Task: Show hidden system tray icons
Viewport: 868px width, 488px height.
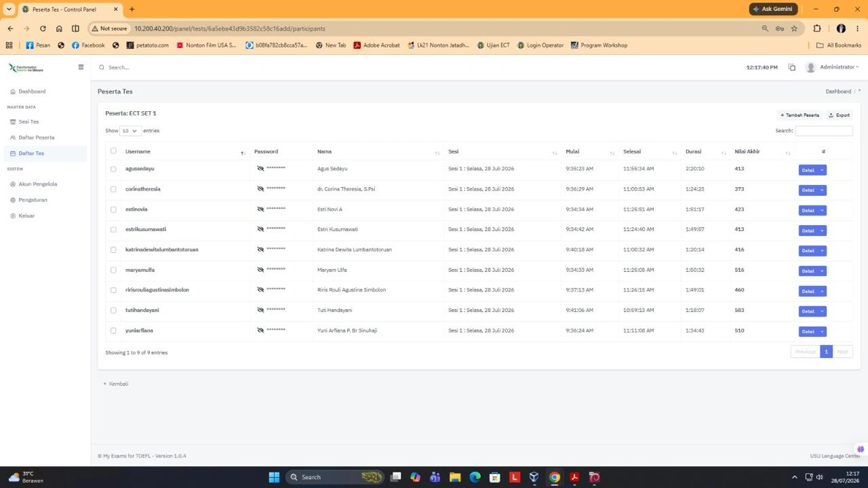Action: [795, 477]
